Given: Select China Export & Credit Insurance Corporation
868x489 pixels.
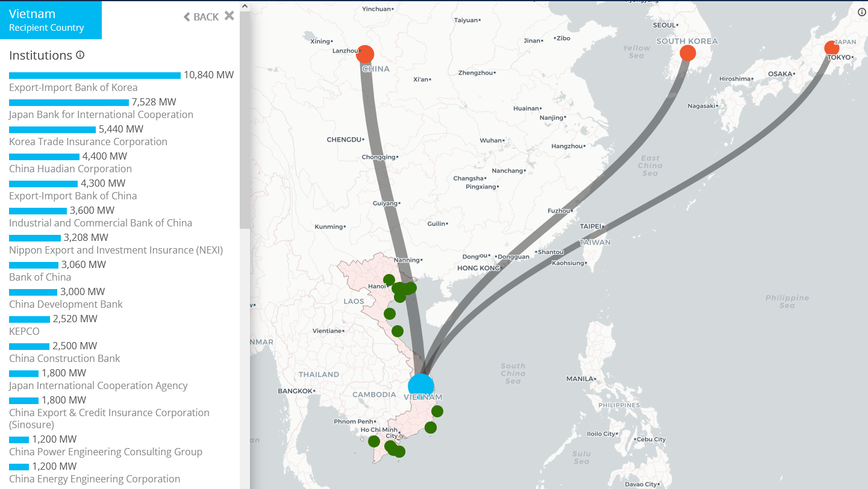Looking at the screenshot, I should [x=109, y=419].
